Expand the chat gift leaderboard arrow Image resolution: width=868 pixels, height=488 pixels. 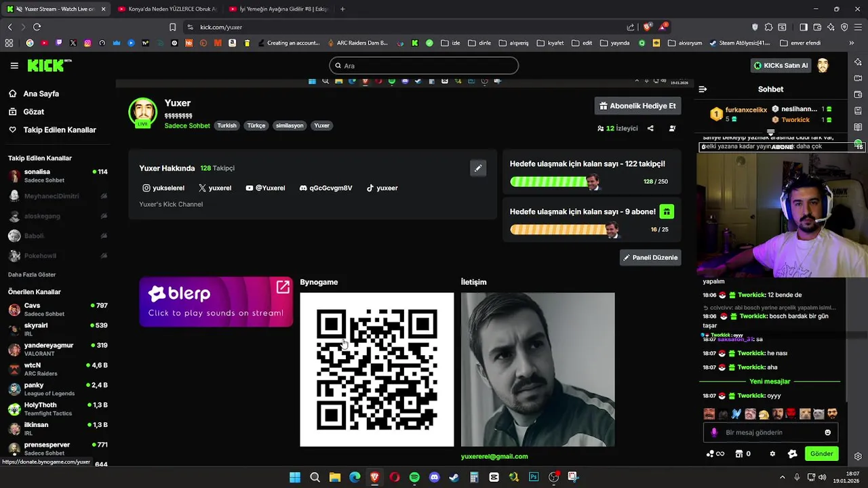pos(770,132)
